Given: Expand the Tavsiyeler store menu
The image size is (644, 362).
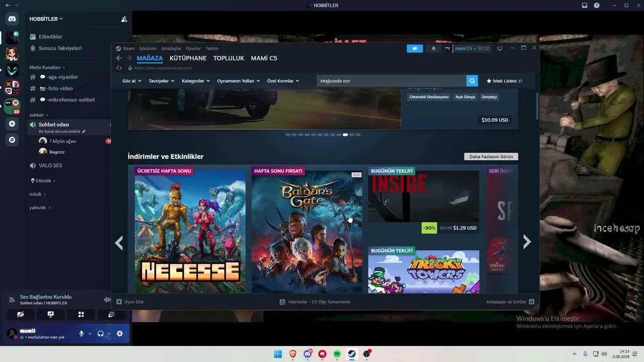Looking at the screenshot, I should (161, 81).
